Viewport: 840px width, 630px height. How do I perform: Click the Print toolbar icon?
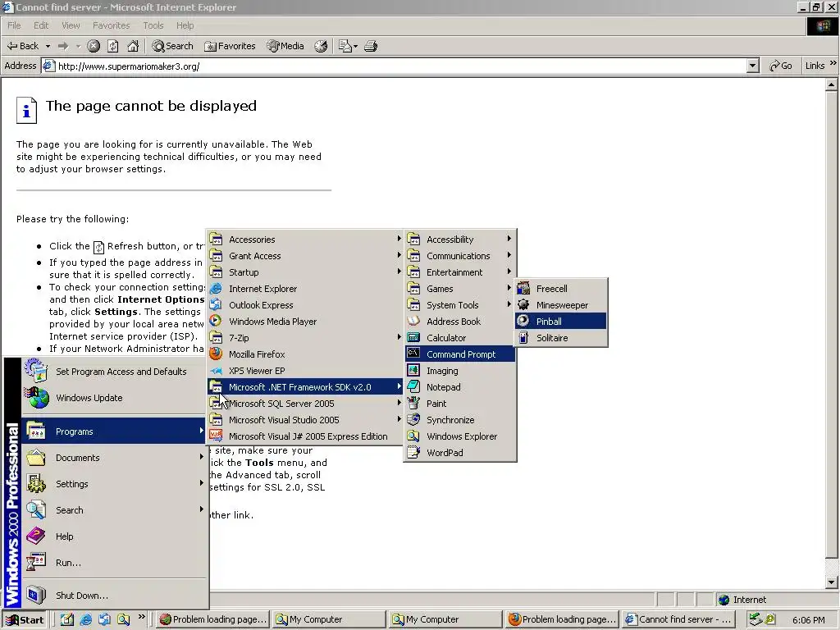[371, 46]
